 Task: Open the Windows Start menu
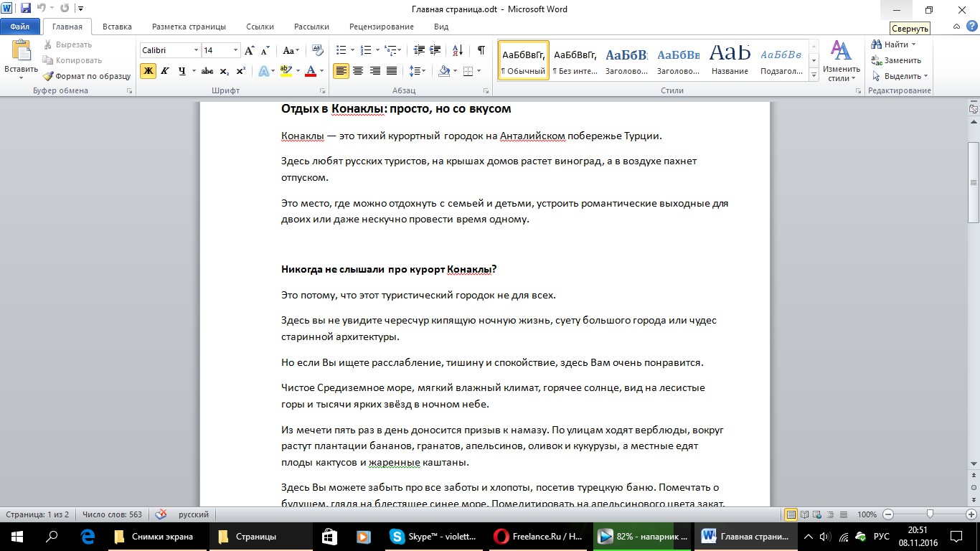point(17,536)
